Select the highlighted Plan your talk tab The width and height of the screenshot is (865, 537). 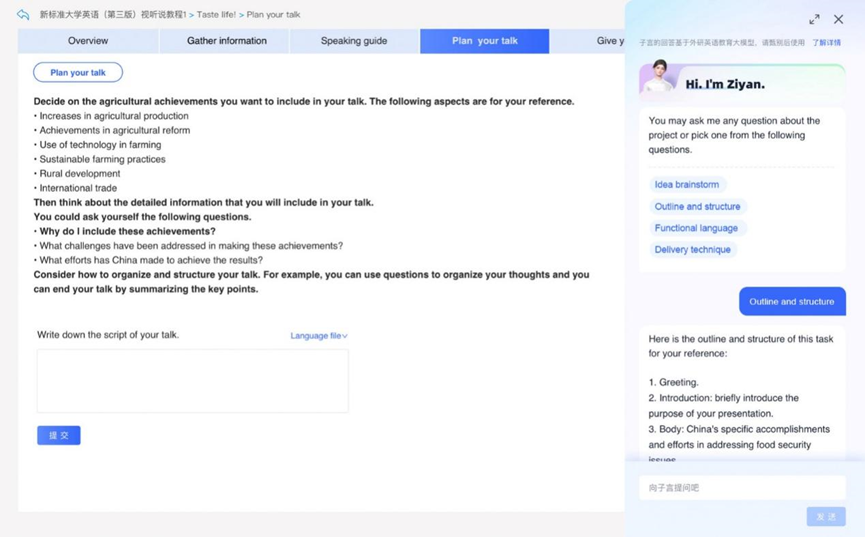coord(485,41)
